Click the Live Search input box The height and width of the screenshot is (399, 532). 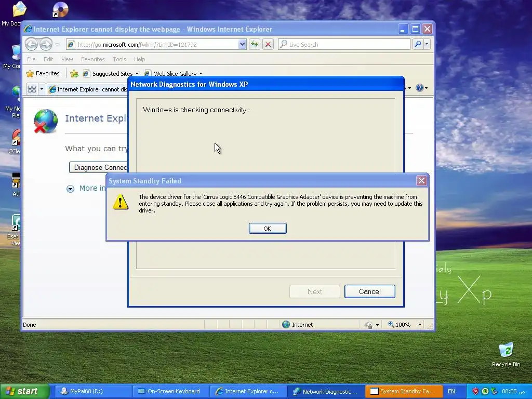pyautogui.click(x=344, y=45)
